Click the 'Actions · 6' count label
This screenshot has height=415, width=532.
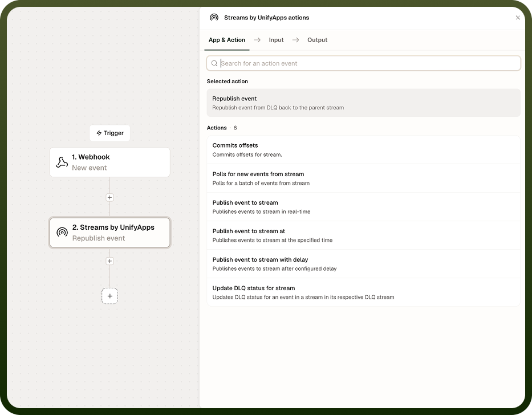[x=222, y=128]
